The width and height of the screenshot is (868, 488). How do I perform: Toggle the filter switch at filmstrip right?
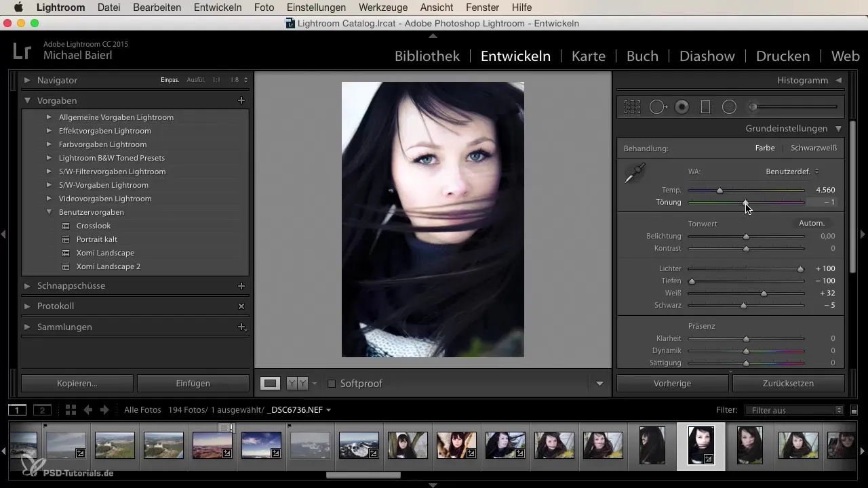click(854, 410)
